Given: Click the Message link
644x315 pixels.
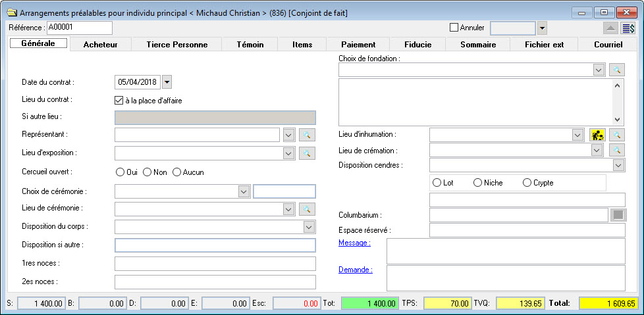Looking at the screenshot, I should point(354,243).
